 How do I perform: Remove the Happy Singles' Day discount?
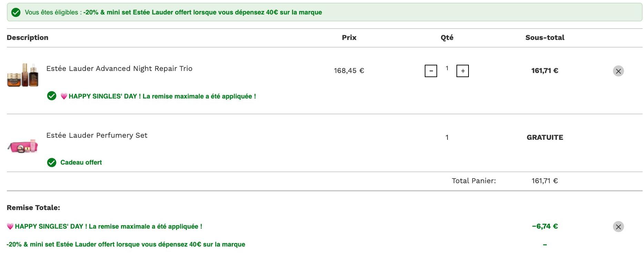click(x=618, y=227)
